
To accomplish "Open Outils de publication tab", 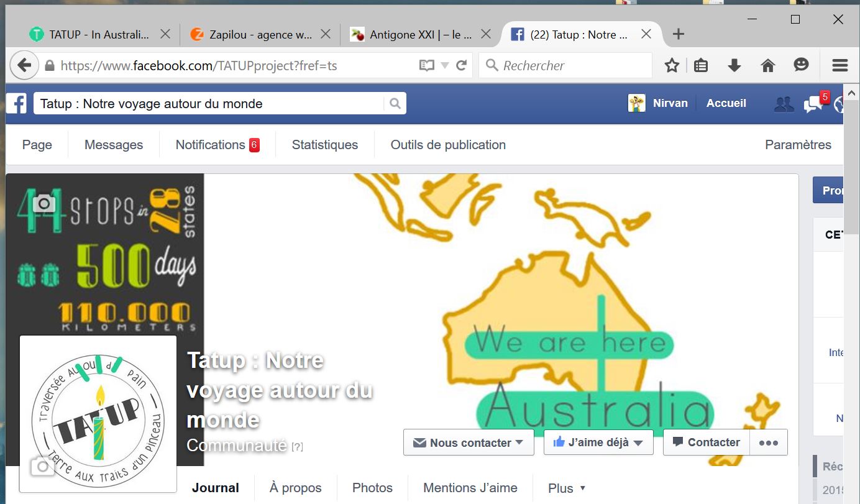I will coord(448,145).
